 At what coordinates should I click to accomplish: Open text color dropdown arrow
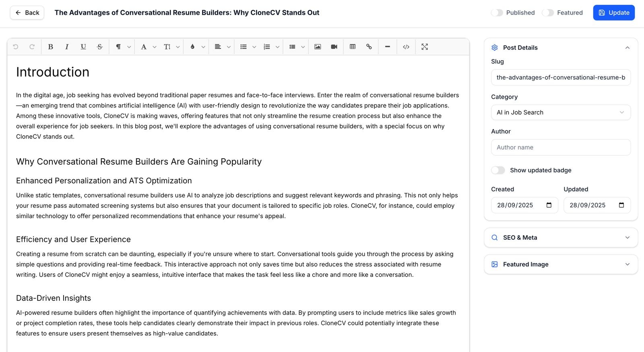(x=203, y=47)
